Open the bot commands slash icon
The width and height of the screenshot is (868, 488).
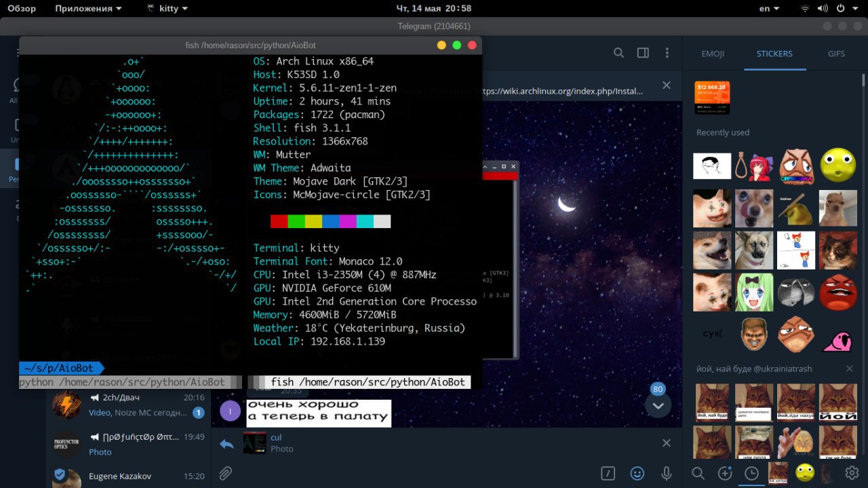[609, 473]
